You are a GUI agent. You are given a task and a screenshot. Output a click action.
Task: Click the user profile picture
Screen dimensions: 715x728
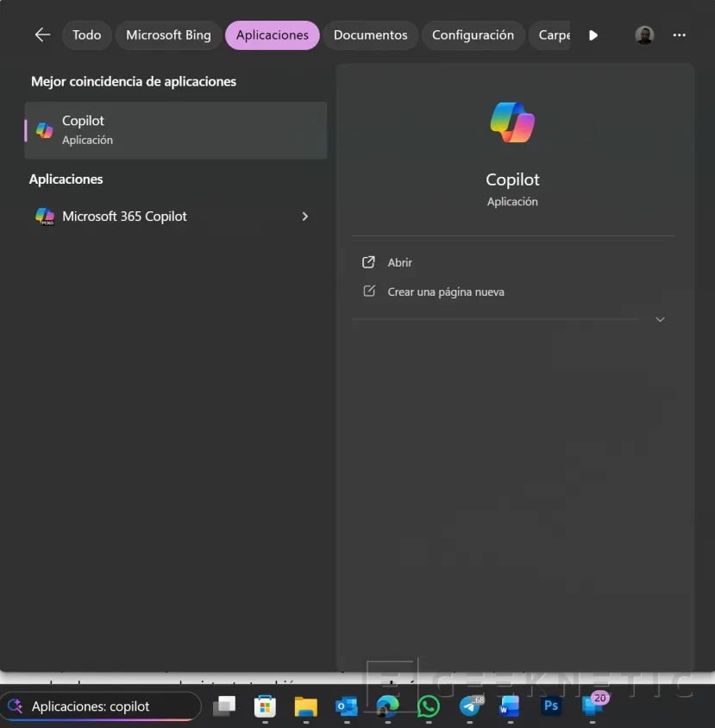(644, 35)
